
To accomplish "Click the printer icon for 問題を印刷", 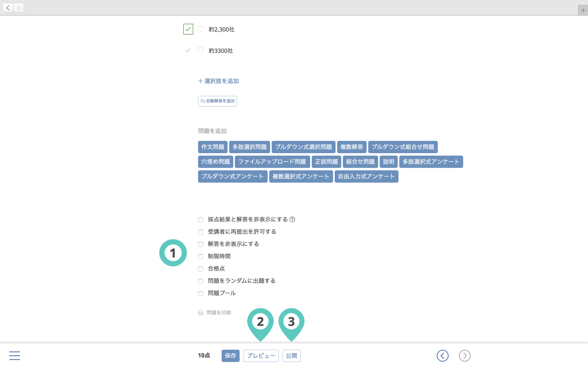I will coord(200,313).
